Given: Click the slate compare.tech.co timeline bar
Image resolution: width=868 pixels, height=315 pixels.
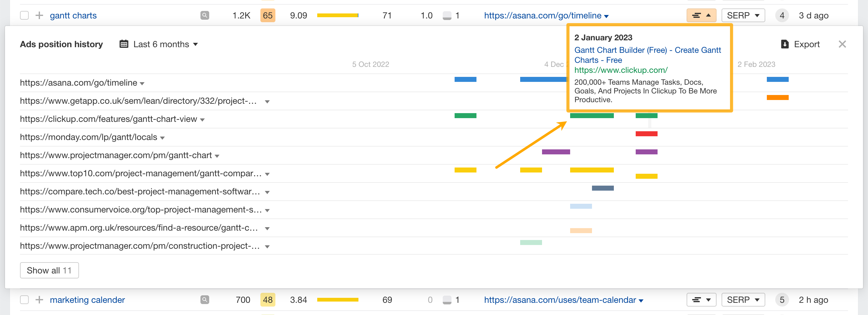Looking at the screenshot, I should 603,188.
